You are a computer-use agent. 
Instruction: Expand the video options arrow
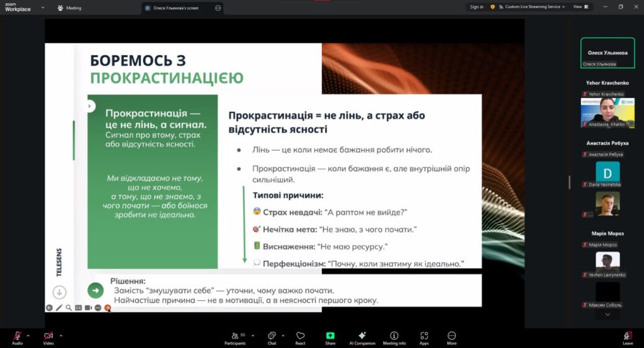(x=60, y=335)
